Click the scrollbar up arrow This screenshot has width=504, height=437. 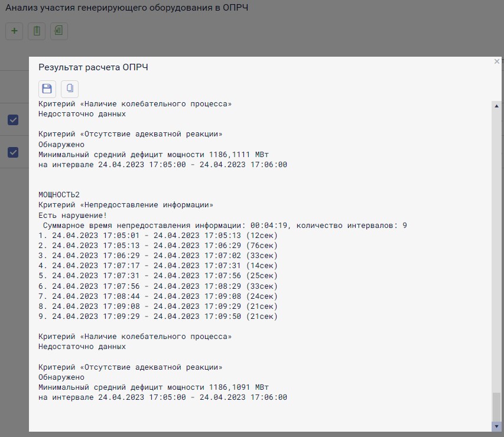(x=496, y=105)
